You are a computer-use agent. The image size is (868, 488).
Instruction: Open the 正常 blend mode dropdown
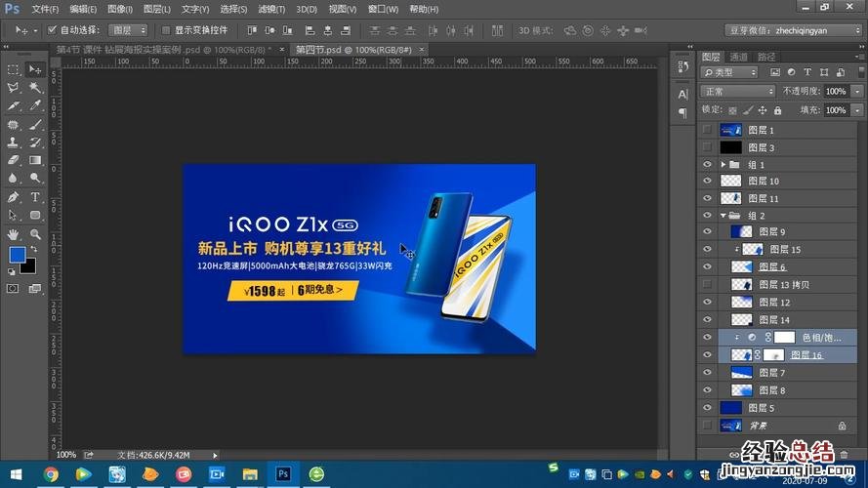click(x=738, y=91)
